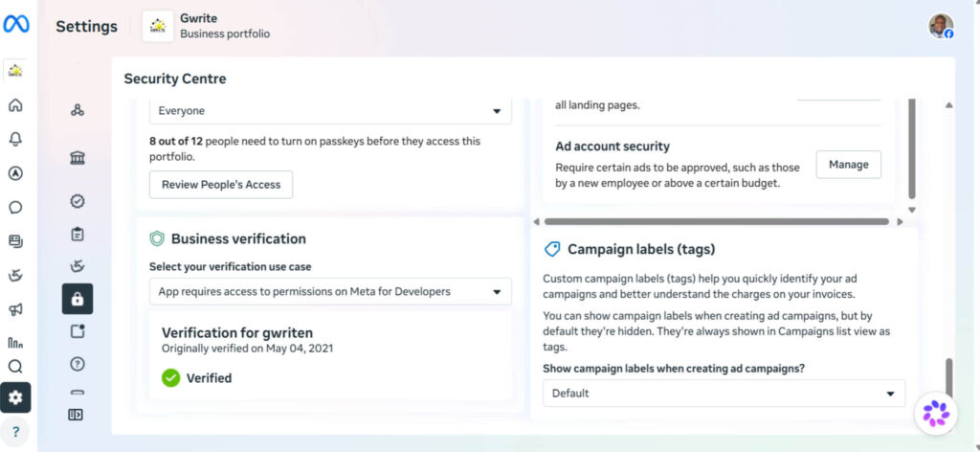Image resolution: width=980 pixels, height=452 pixels.
Task: Click the 'Select your verification use case' label
Action: pyautogui.click(x=230, y=266)
